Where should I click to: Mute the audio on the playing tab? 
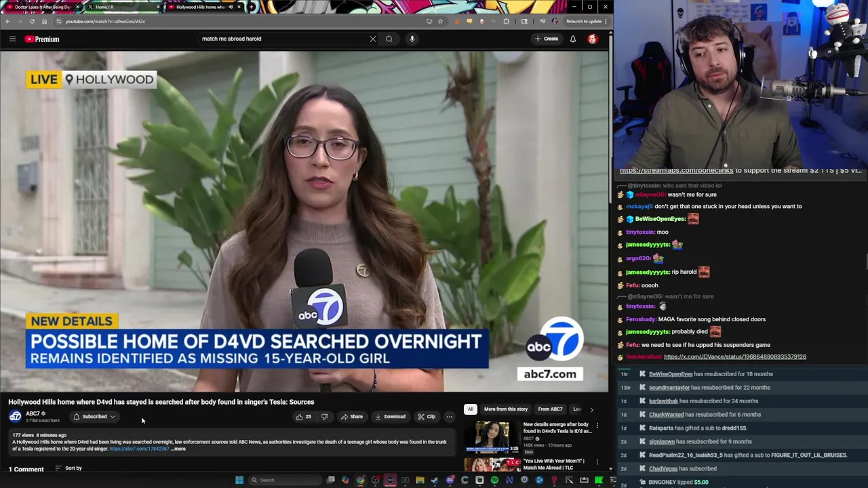231,7
